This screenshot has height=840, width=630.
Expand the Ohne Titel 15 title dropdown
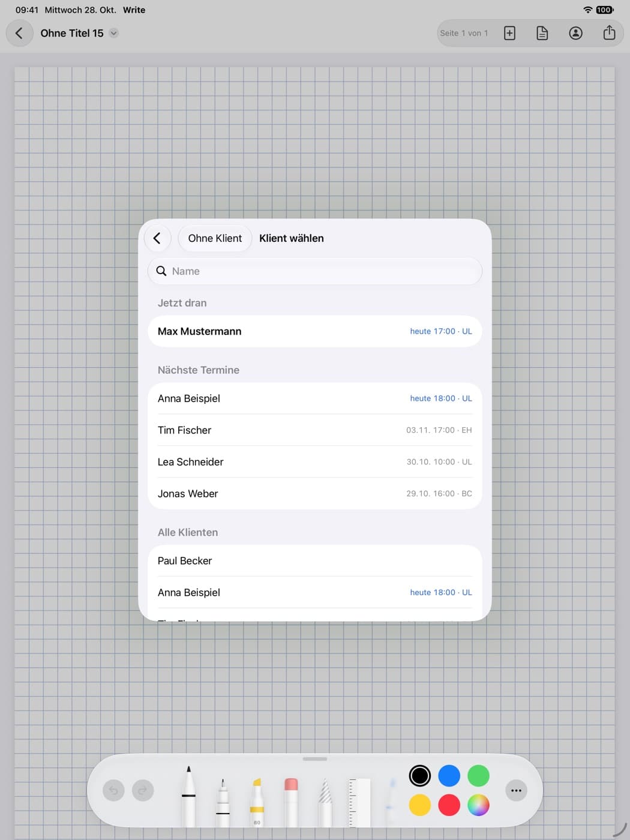113,33
